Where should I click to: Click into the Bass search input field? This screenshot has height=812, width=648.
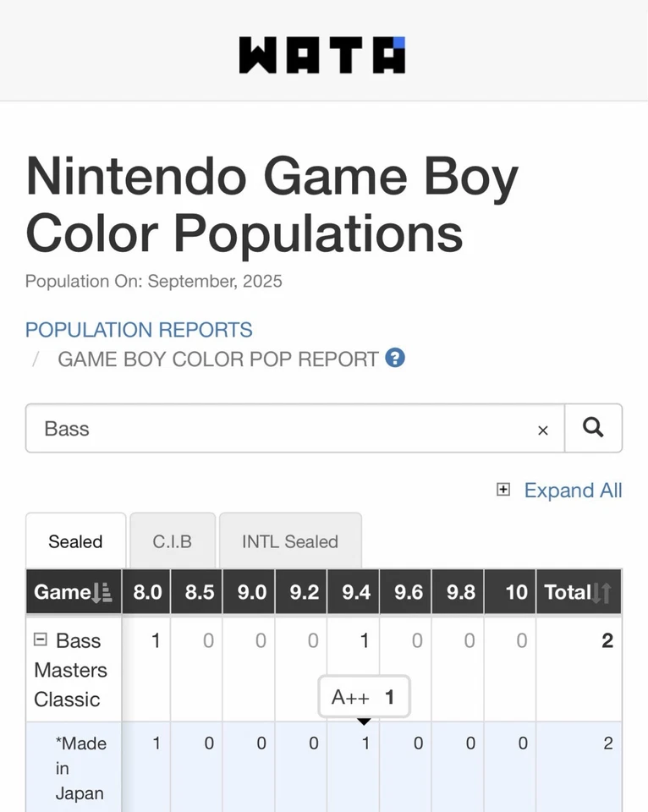tap(279, 429)
